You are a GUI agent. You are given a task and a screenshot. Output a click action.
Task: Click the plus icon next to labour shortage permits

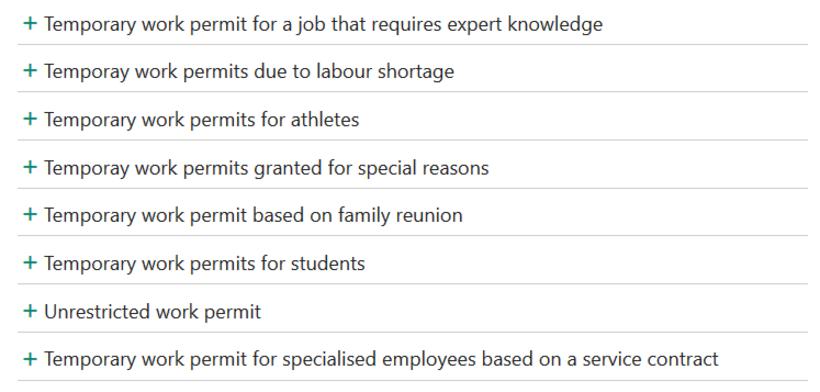[x=30, y=71]
